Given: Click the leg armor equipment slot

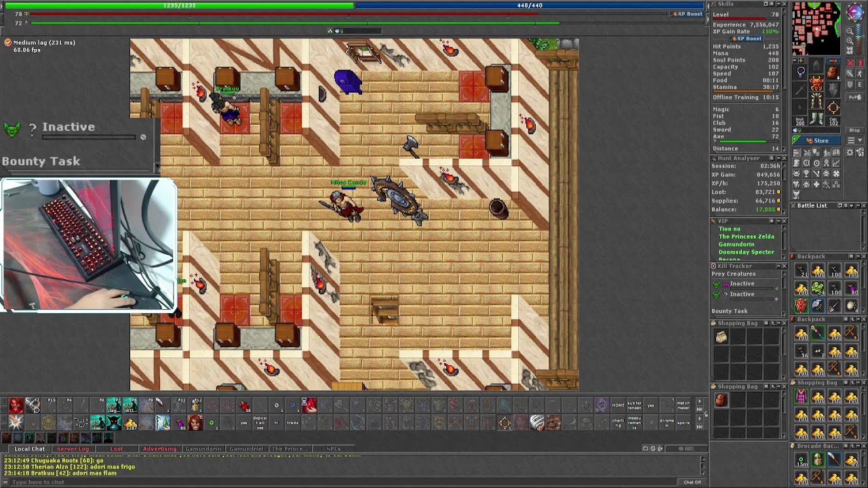Looking at the screenshot, I should click(816, 102).
